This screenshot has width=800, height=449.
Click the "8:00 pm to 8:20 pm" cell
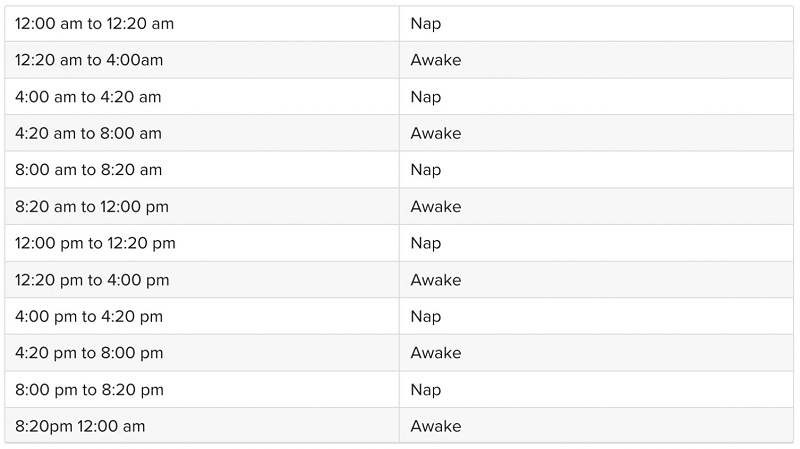click(x=89, y=390)
